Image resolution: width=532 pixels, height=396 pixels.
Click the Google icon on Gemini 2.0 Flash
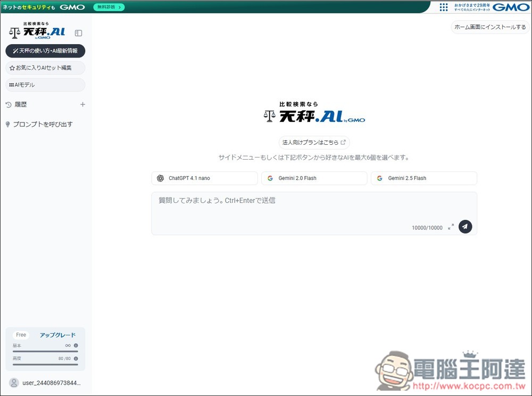(x=270, y=178)
